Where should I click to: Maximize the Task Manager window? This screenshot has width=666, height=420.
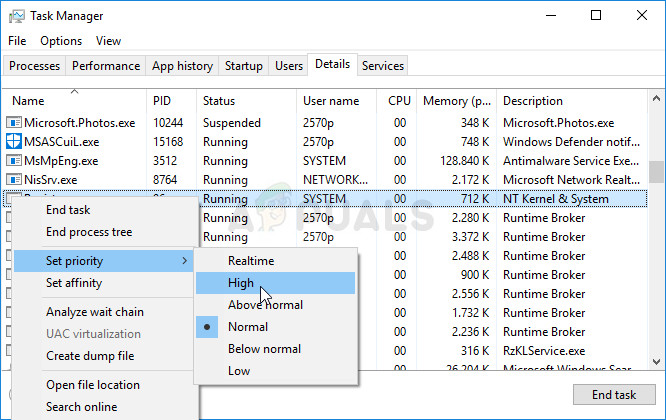[596, 16]
